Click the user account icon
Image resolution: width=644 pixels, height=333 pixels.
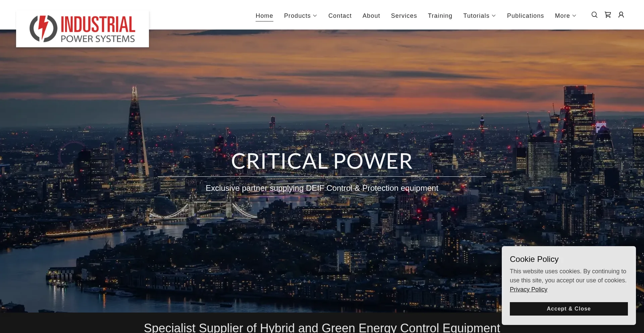tap(621, 15)
